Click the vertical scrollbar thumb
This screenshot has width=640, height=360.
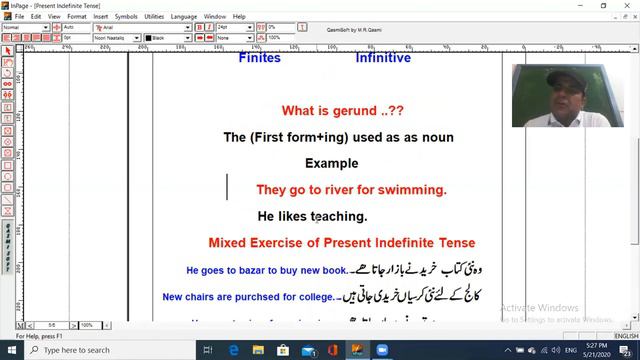[635, 191]
